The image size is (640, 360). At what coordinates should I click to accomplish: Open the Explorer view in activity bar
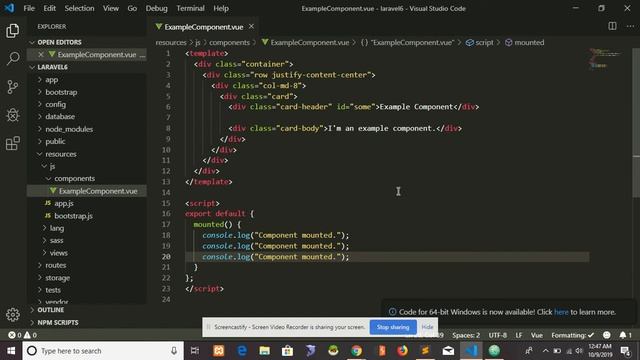[x=13, y=31]
